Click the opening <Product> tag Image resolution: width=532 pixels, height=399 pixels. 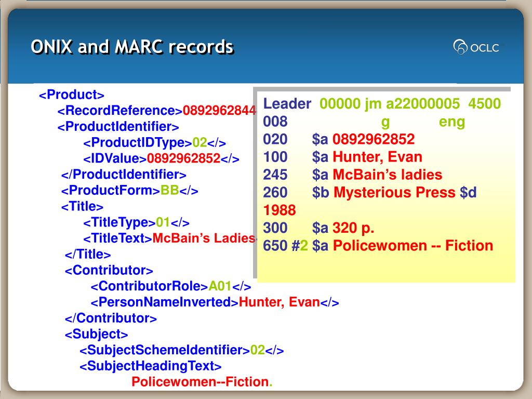[72, 95]
